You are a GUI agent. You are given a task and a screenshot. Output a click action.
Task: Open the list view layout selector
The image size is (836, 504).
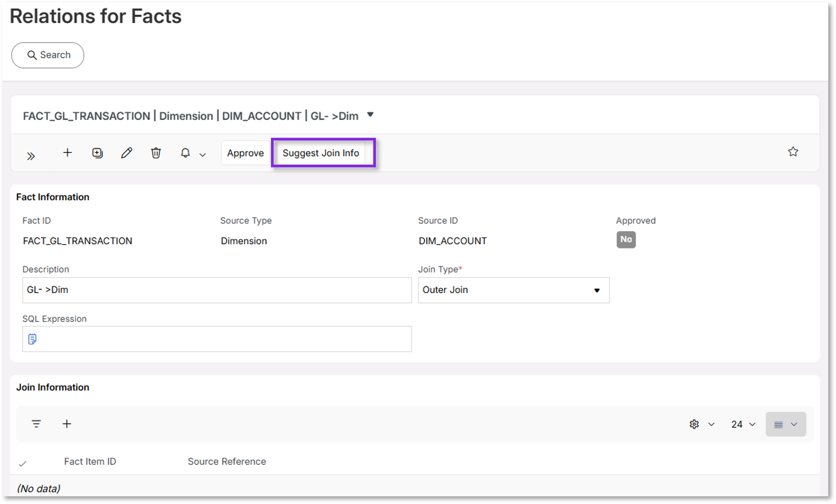click(x=786, y=424)
